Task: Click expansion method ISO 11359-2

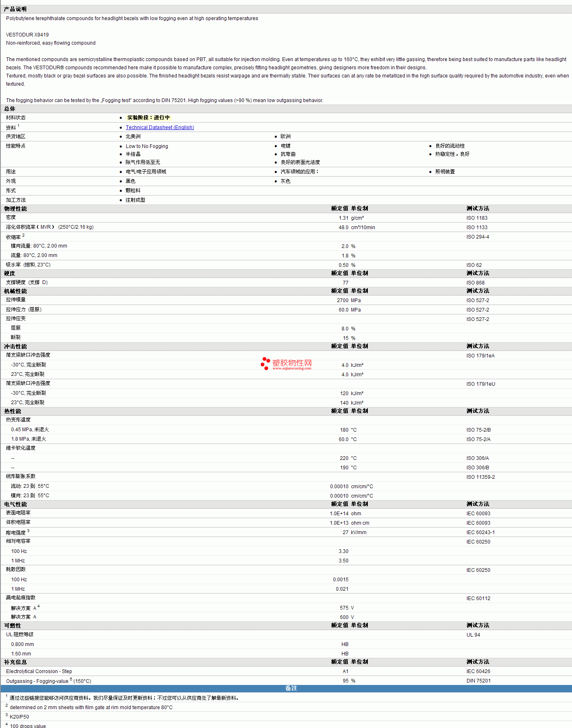Action: coord(481,477)
